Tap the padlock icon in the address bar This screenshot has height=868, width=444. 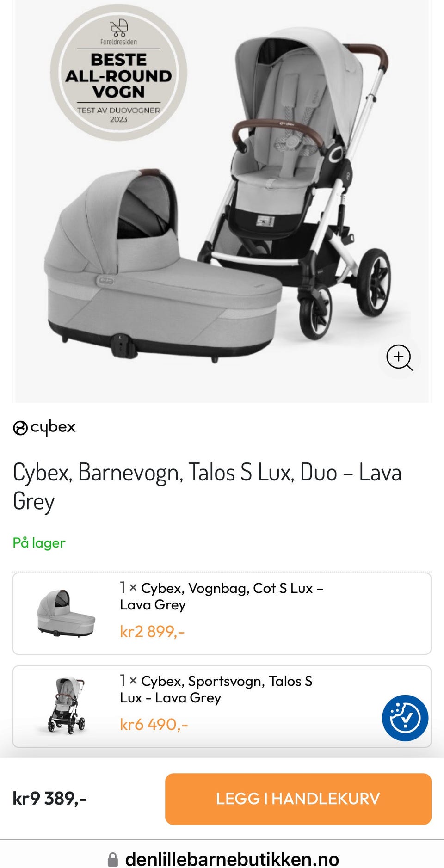[x=112, y=859]
